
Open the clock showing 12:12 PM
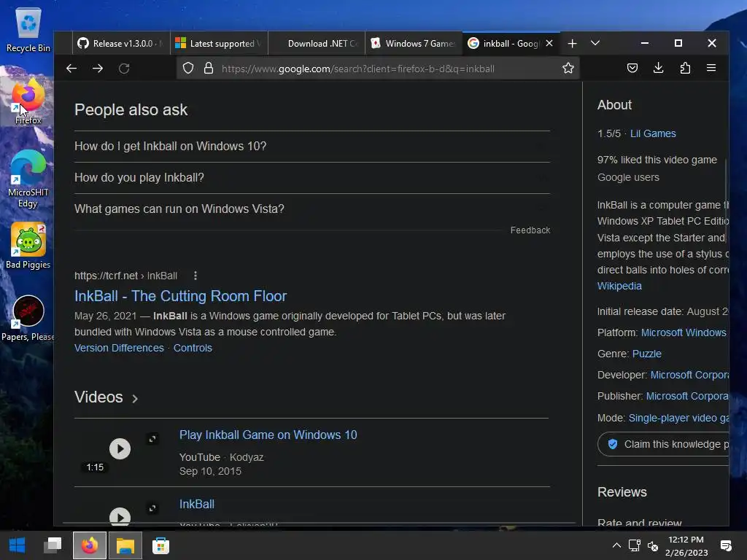(x=686, y=545)
